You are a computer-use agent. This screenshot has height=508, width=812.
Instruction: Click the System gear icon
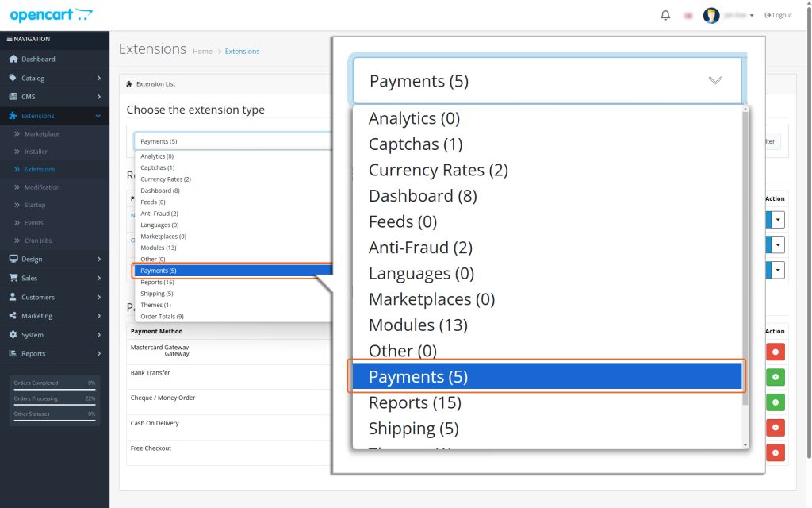pos(13,335)
